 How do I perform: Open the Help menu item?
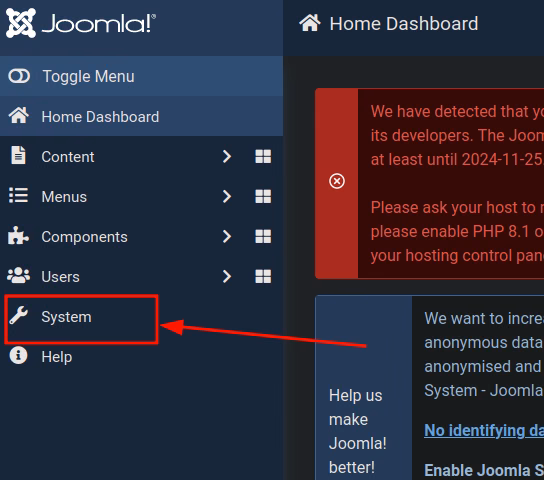click(57, 357)
